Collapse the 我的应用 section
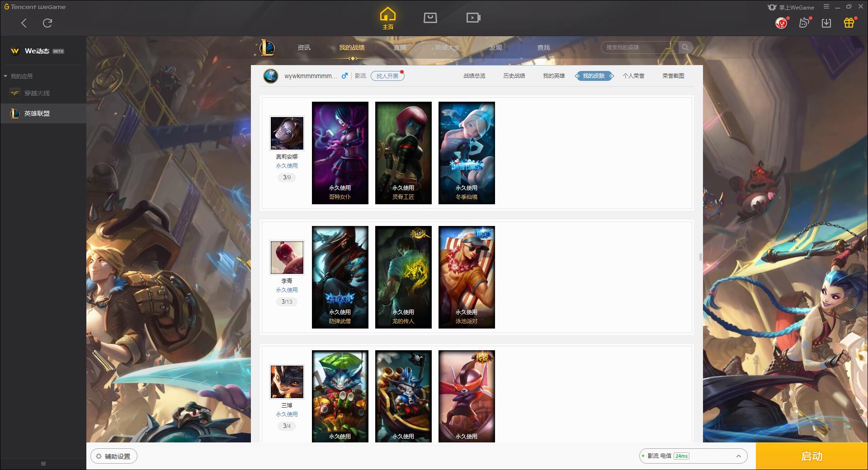Image resolution: width=868 pixels, height=470 pixels. [18, 76]
